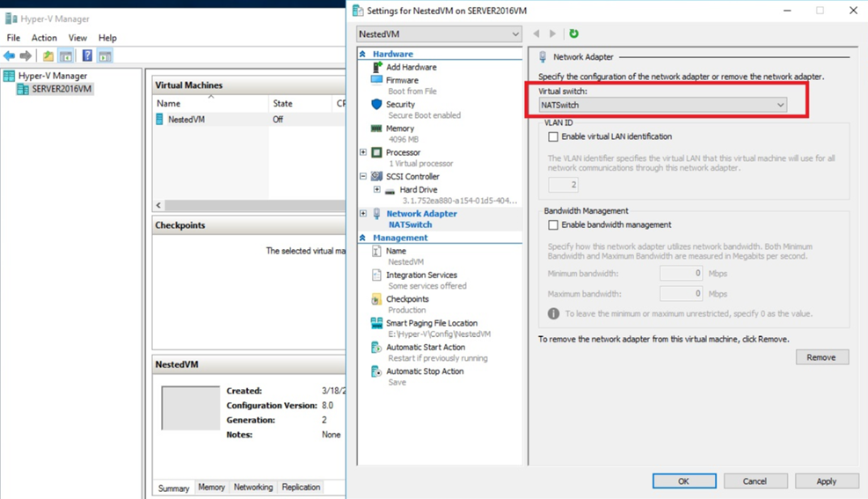
Task: Select Add Hardware in settings tree
Action: (x=412, y=67)
